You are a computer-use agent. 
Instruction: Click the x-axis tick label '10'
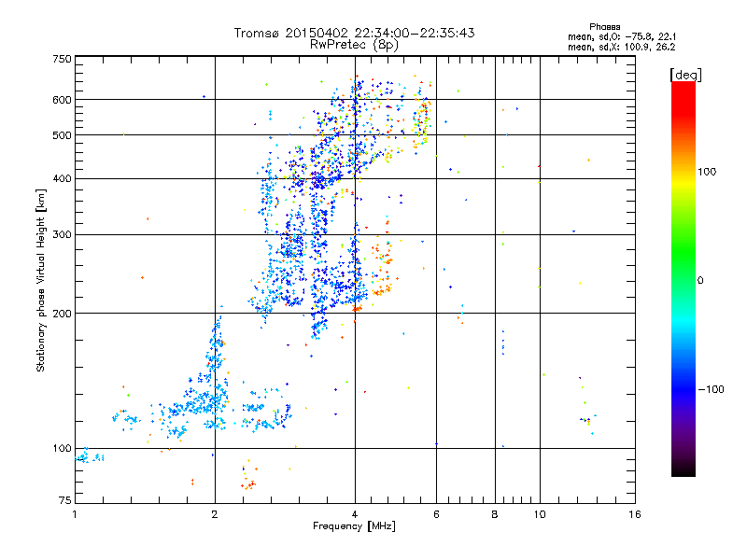pos(540,514)
